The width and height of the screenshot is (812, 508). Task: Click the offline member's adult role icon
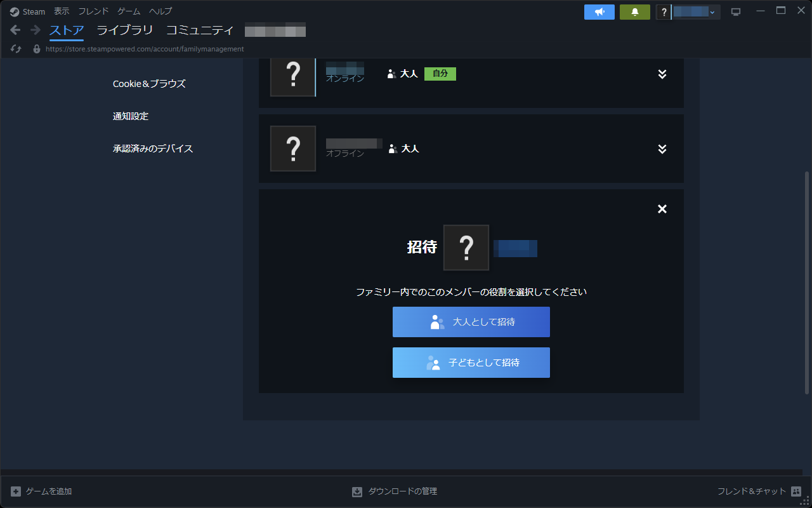coord(393,149)
